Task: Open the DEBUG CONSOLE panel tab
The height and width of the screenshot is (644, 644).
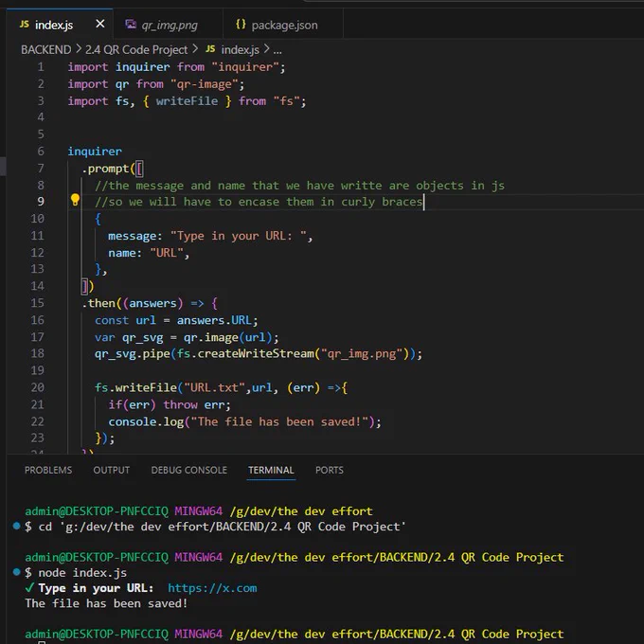Action: (x=188, y=470)
